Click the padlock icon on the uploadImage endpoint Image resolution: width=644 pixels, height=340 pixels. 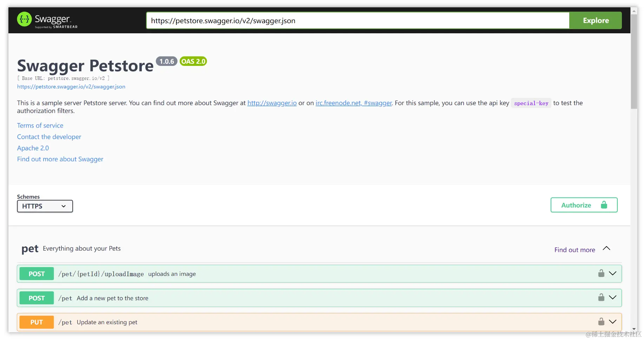point(601,273)
